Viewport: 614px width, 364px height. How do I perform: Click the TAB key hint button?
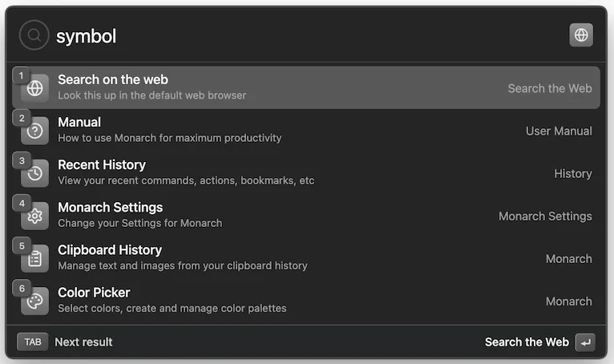pyautogui.click(x=33, y=342)
